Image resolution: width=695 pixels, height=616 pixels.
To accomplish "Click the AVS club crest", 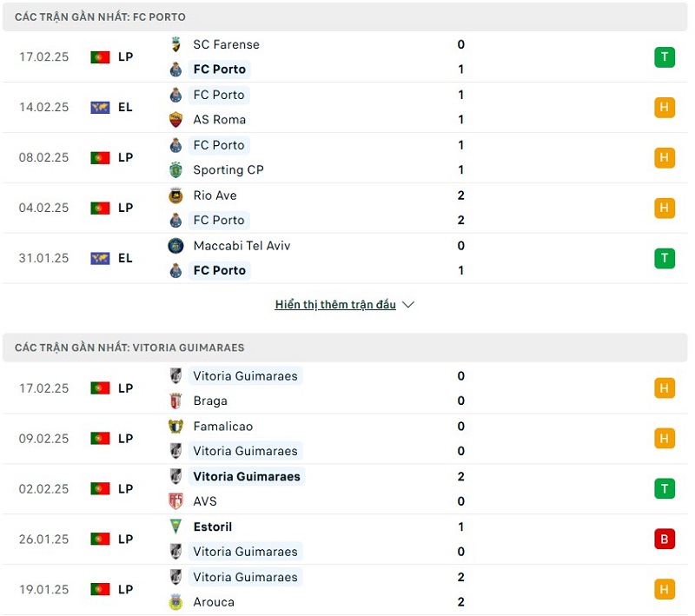I will click(x=176, y=501).
